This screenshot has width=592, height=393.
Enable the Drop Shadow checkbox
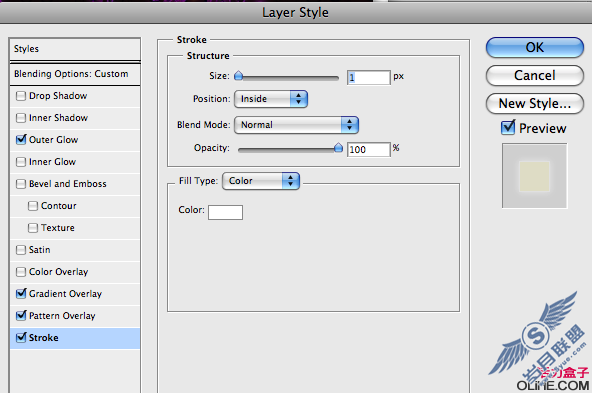(x=21, y=96)
